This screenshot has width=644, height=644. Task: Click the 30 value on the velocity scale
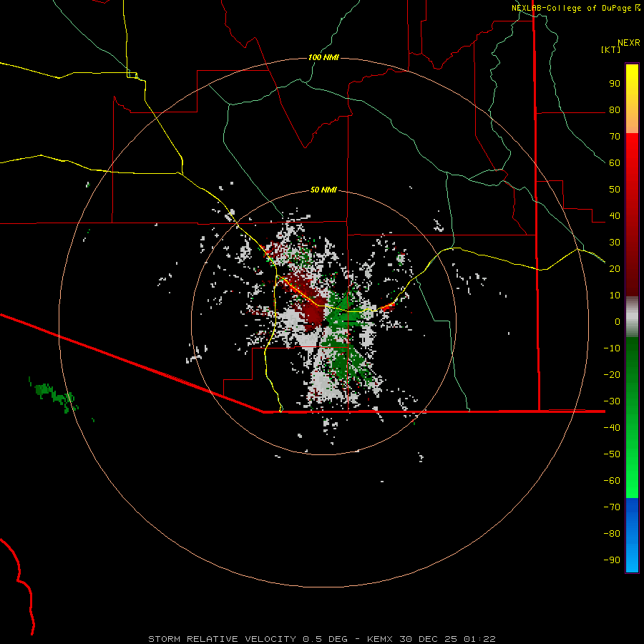point(615,243)
